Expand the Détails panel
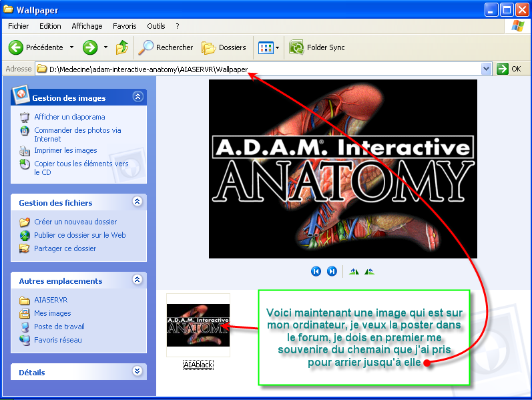Image resolution: width=532 pixels, height=400 pixels. click(x=137, y=371)
